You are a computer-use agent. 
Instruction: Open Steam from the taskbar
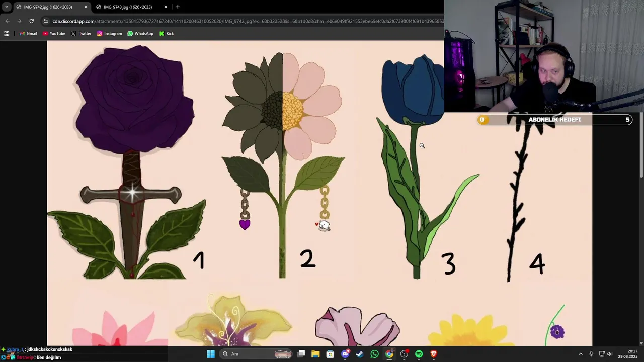click(360, 354)
